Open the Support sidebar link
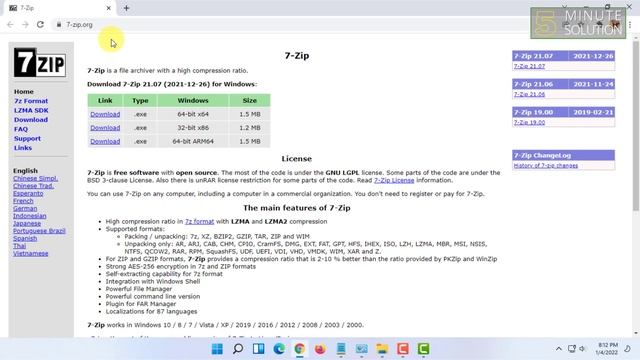 point(27,138)
